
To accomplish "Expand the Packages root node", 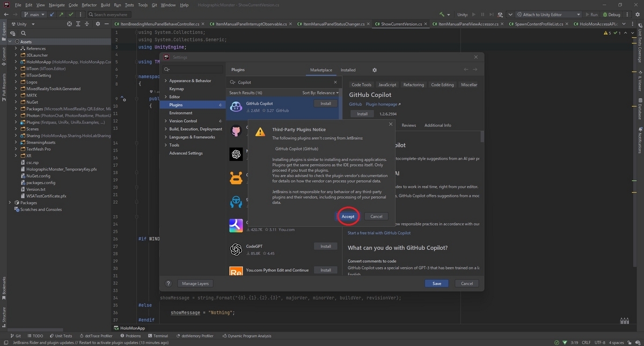I will coord(10,203).
